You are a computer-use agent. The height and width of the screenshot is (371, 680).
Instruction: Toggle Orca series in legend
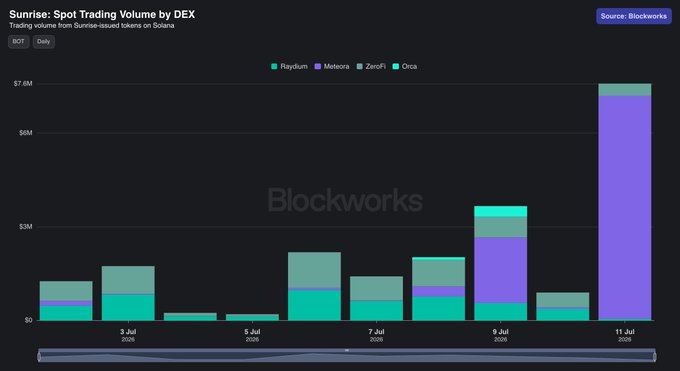(405, 66)
